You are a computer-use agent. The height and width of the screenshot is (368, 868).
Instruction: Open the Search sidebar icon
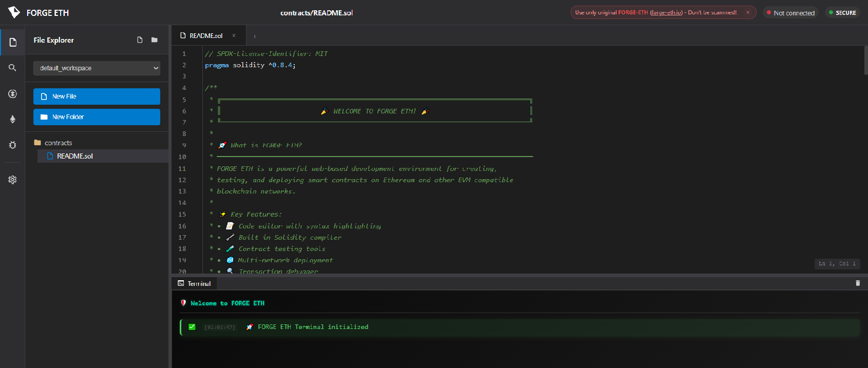(12, 68)
